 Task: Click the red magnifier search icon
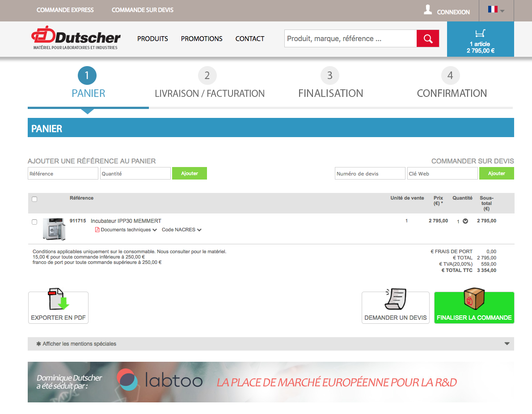click(x=428, y=38)
